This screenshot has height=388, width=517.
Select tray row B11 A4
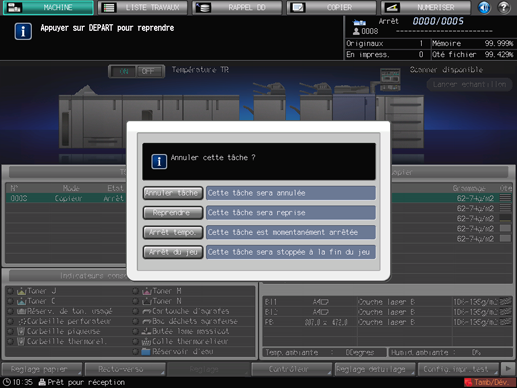(x=388, y=302)
